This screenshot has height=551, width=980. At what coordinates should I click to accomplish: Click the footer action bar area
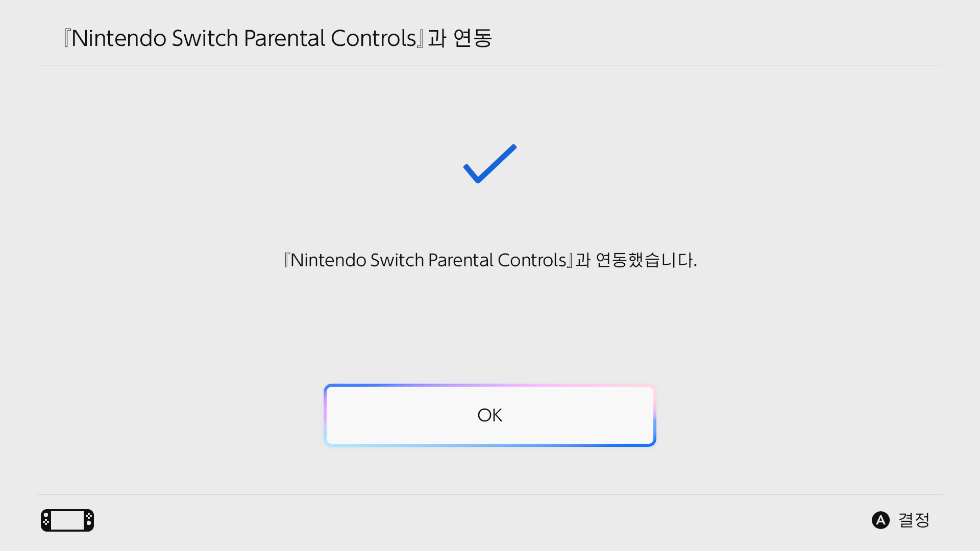tap(490, 520)
